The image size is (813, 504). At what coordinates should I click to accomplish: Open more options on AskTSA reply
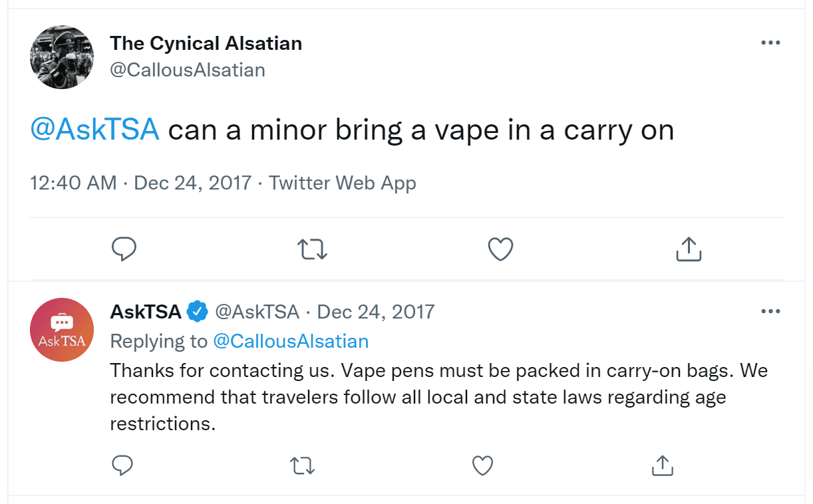(770, 311)
